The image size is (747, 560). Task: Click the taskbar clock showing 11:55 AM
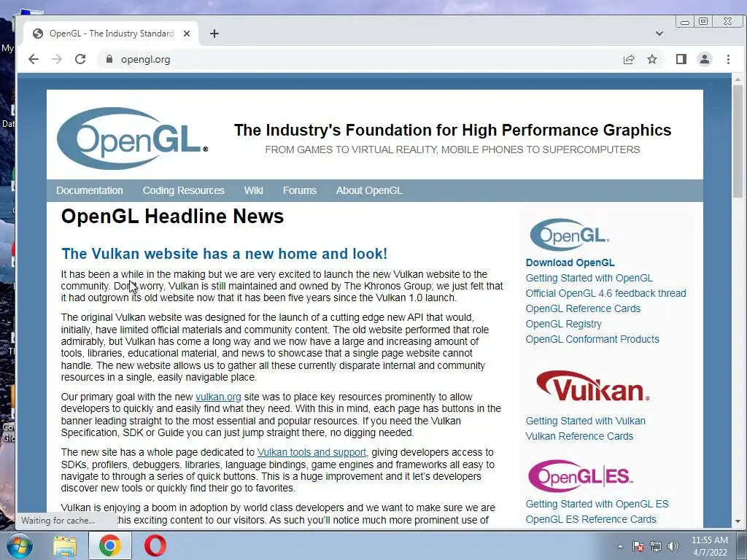click(710, 546)
